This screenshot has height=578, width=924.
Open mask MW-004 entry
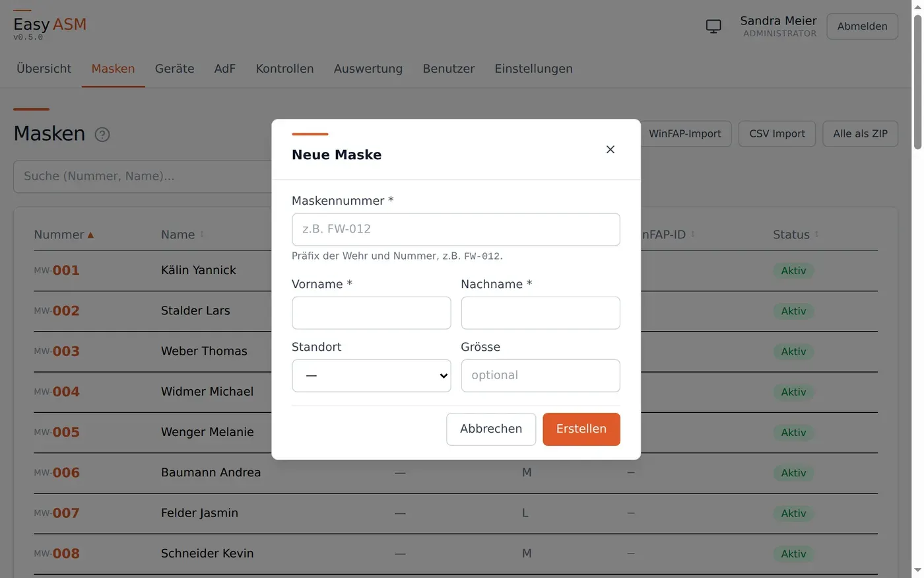click(x=57, y=392)
